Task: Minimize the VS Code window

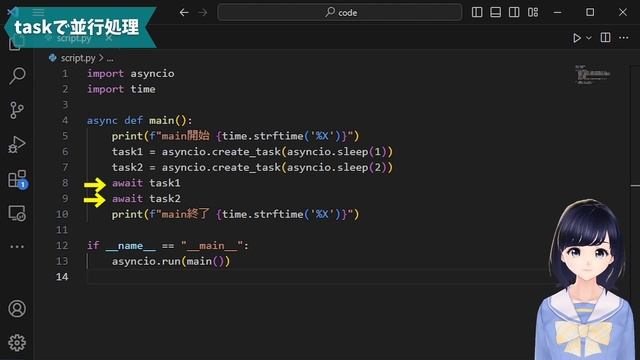Action: pyautogui.click(x=558, y=12)
